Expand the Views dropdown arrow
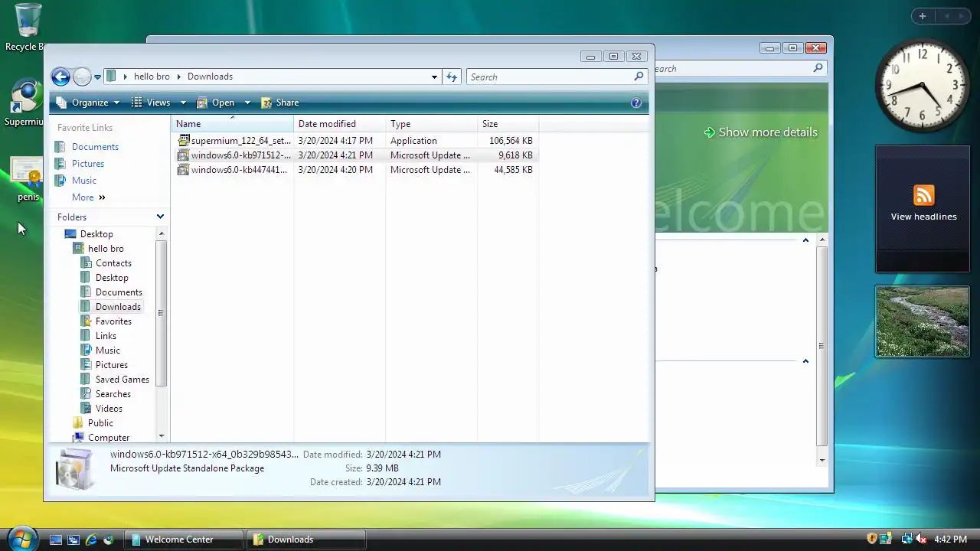 (183, 103)
